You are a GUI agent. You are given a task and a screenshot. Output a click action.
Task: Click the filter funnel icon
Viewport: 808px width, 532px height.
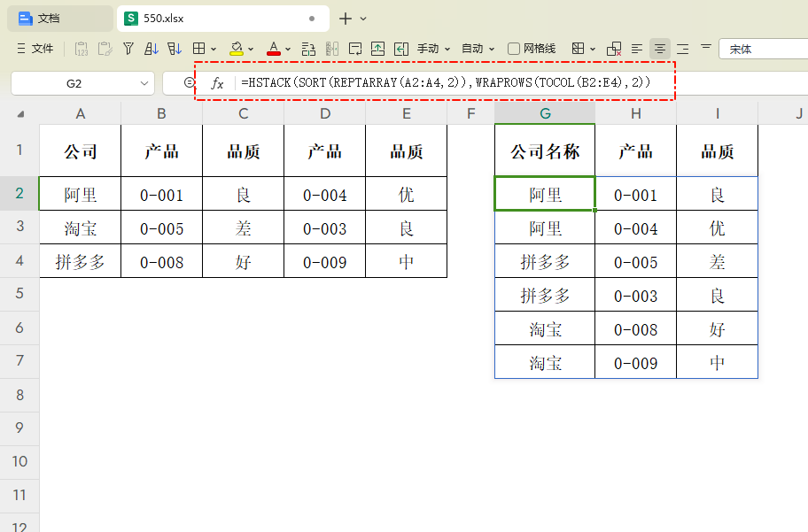coord(128,49)
